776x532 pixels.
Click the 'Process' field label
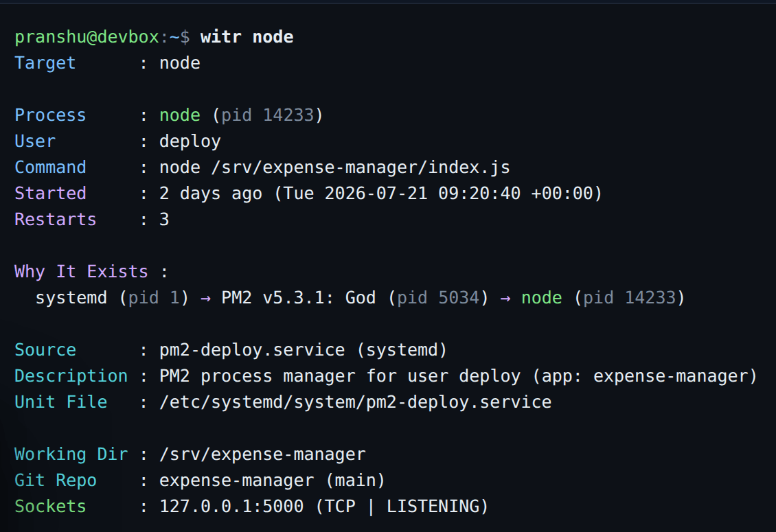pyautogui.click(x=50, y=115)
